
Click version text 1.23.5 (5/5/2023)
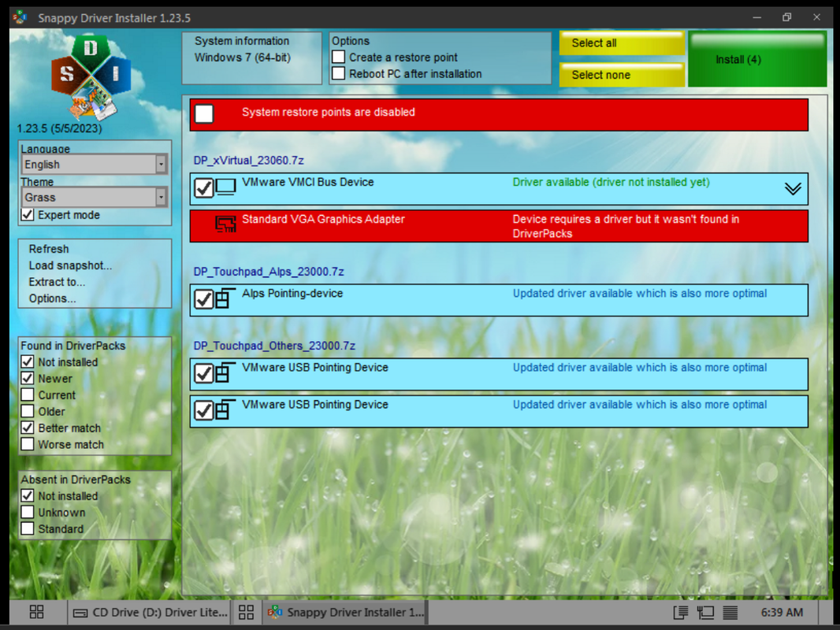(x=59, y=128)
